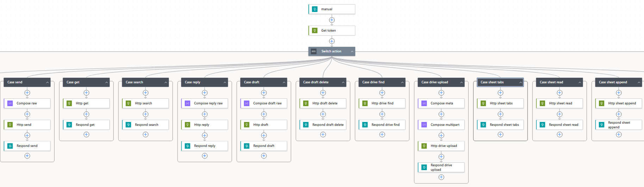Click the Respond search icon
The height and width of the screenshot is (187, 644).
(129, 125)
